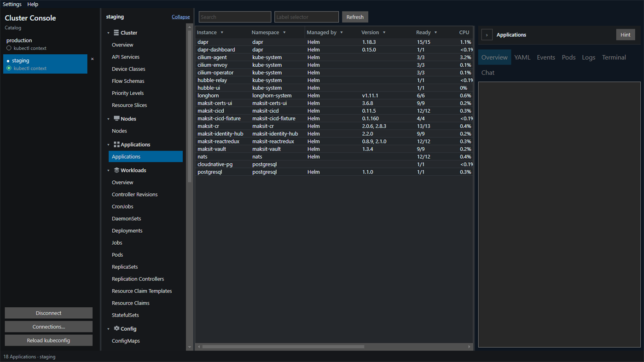Focus the Search input field
Viewport: 644px width, 362px height.
click(x=235, y=17)
